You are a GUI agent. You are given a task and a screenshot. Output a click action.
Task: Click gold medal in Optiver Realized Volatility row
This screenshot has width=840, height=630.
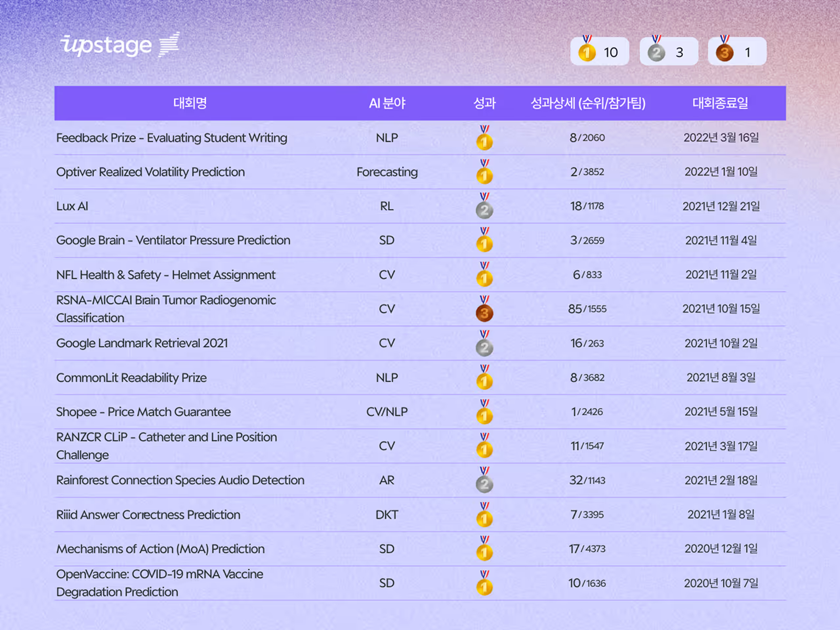484,172
